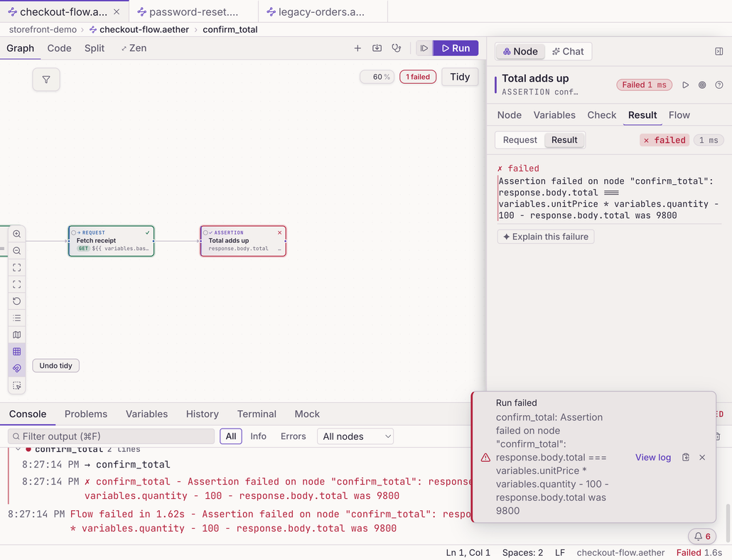
Task: Click the step-run icon beside Run
Action: pos(424,48)
